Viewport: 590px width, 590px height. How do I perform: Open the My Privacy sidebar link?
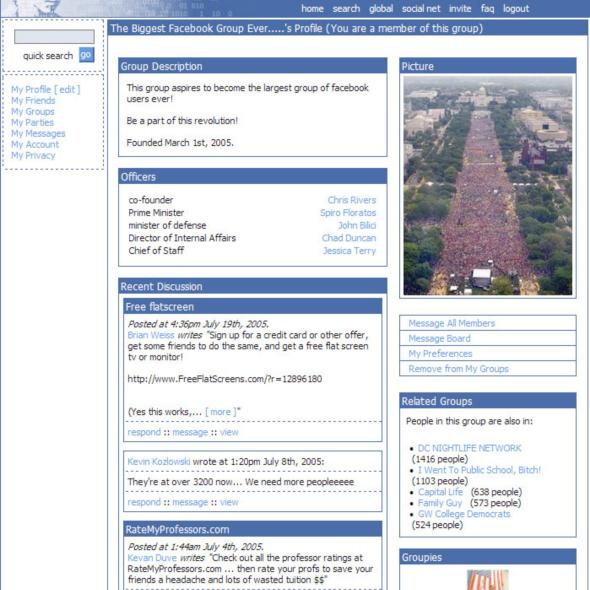click(x=33, y=155)
